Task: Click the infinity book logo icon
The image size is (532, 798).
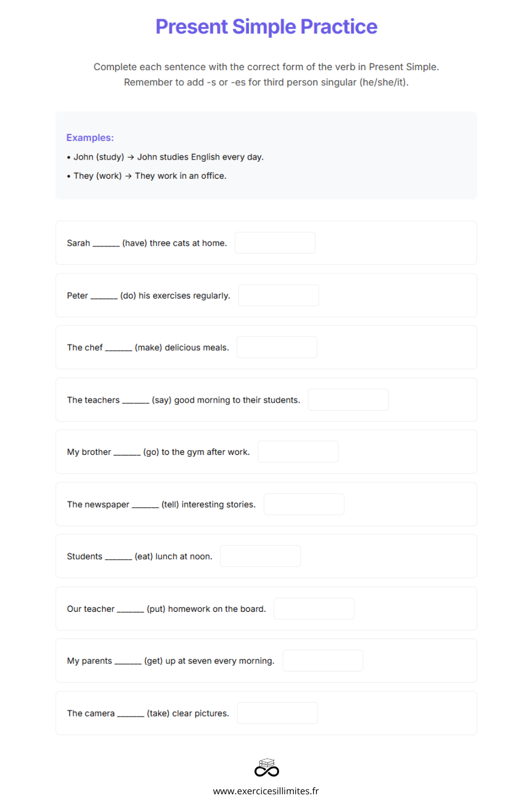Action: [x=267, y=768]
